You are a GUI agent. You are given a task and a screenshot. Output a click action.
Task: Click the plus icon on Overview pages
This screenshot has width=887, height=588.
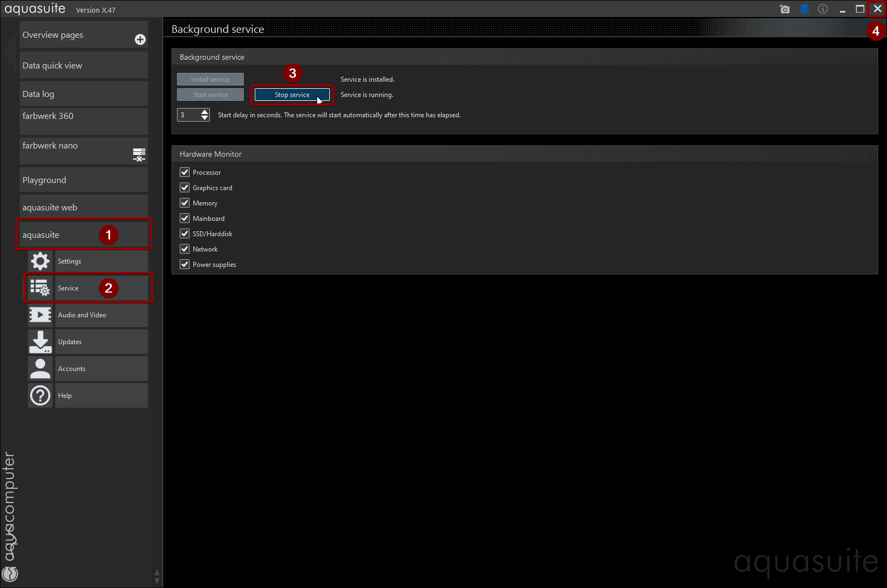[140, 39]
